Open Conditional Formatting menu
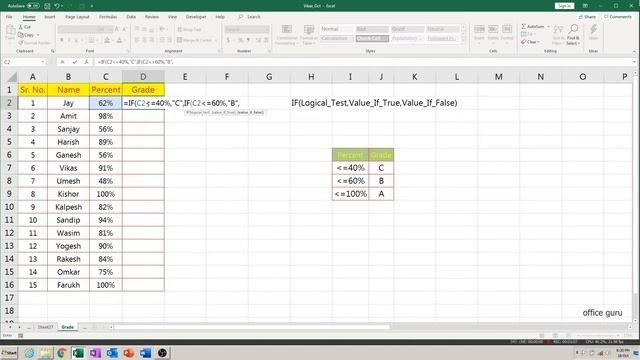640x360 pixels. click(x=287, y=35)
